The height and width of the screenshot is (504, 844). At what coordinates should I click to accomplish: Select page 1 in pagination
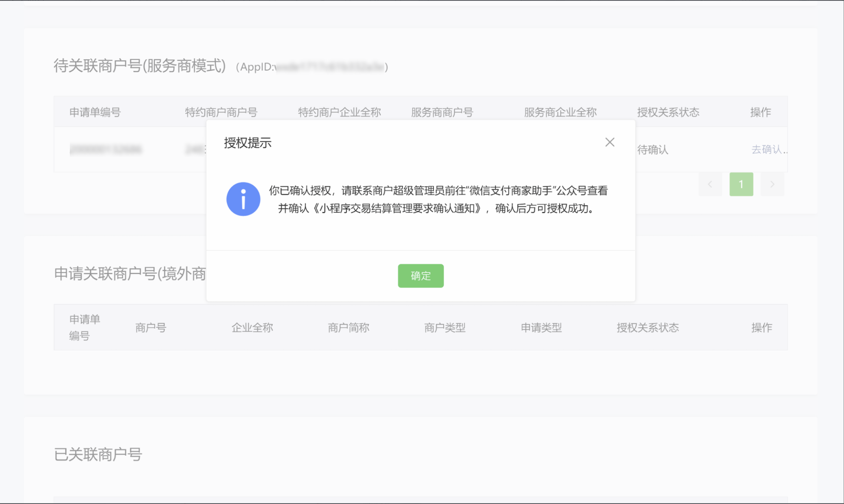(x=741, y=184)
